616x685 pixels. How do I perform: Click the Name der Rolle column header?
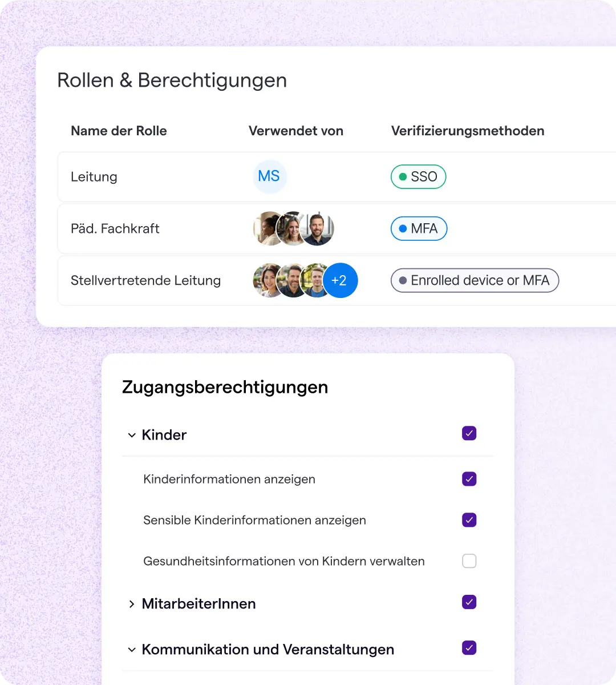[119, 131]
